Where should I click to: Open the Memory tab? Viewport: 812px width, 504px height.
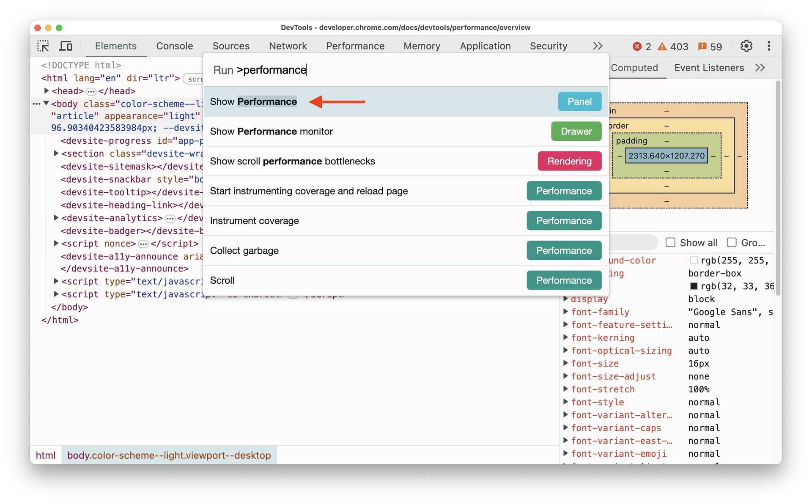(422, 46)
